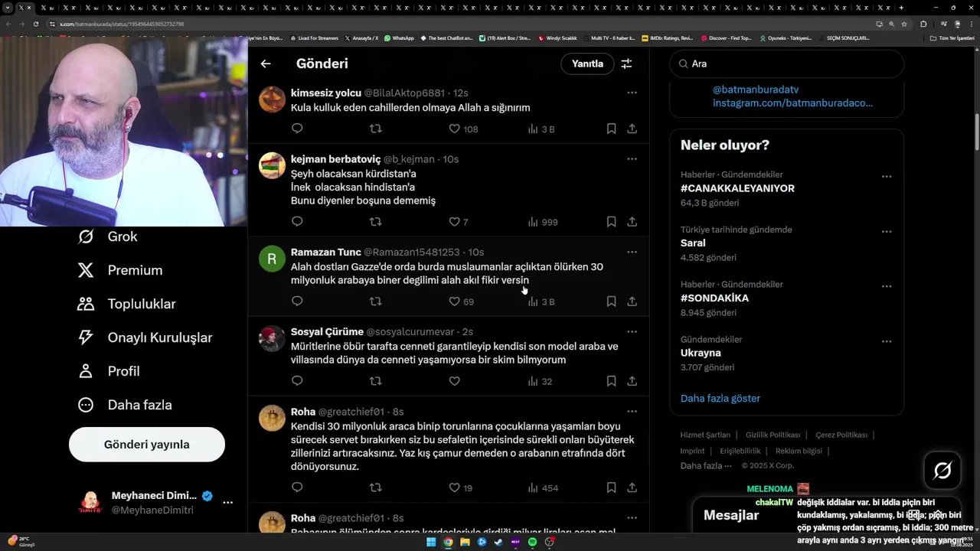Repost Ramazan Tunc's comment
Viewport: 980px width, 551px height.
coord(375,302)
